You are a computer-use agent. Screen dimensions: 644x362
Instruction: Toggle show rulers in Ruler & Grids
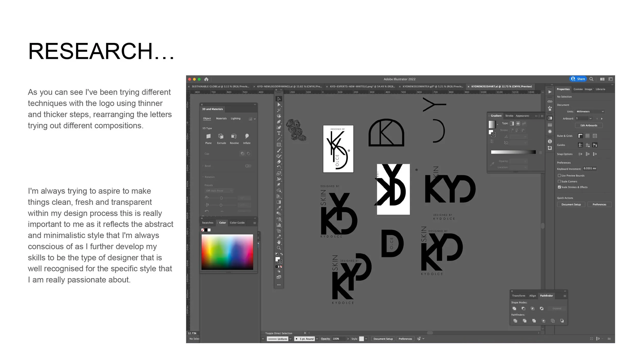[580, 136]
